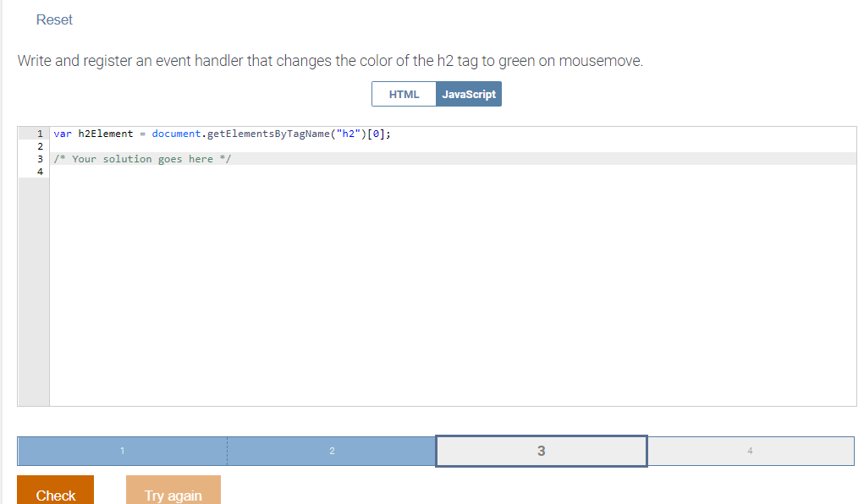864x504 pixels.
Task: Switch to the HTML tab
Action: (404, 94)
